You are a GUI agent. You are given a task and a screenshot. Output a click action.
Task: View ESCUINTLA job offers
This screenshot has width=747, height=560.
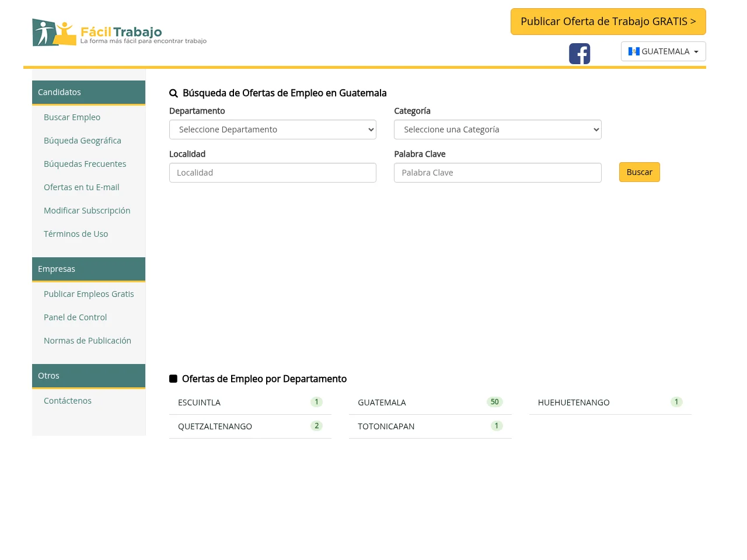(250, 402)
